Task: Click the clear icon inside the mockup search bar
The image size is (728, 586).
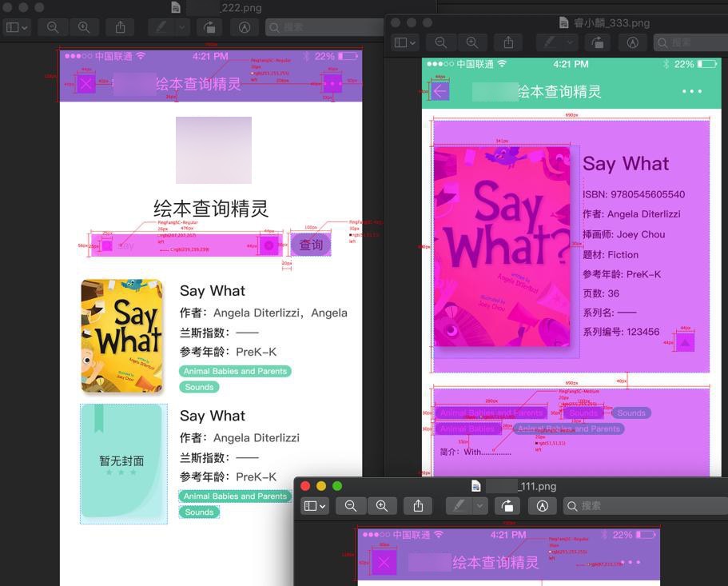Action: 269,245
